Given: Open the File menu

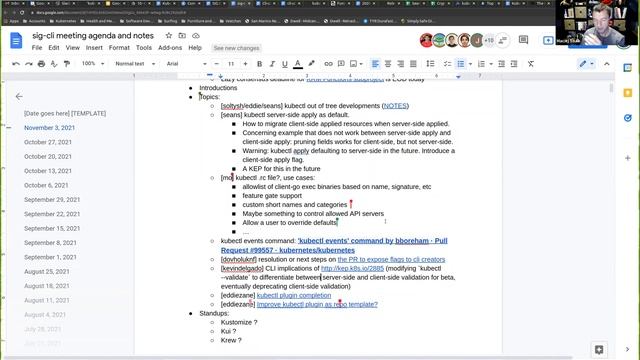Looking at the screenshot, I should coord(37,48).
